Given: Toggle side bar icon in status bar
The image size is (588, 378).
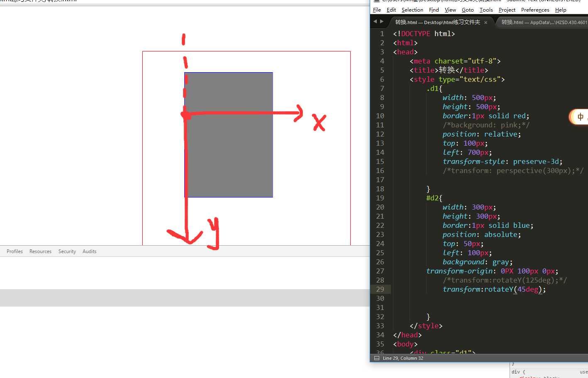Looking at the screenshot, I should pyautogui.click(x=376, y=358).
